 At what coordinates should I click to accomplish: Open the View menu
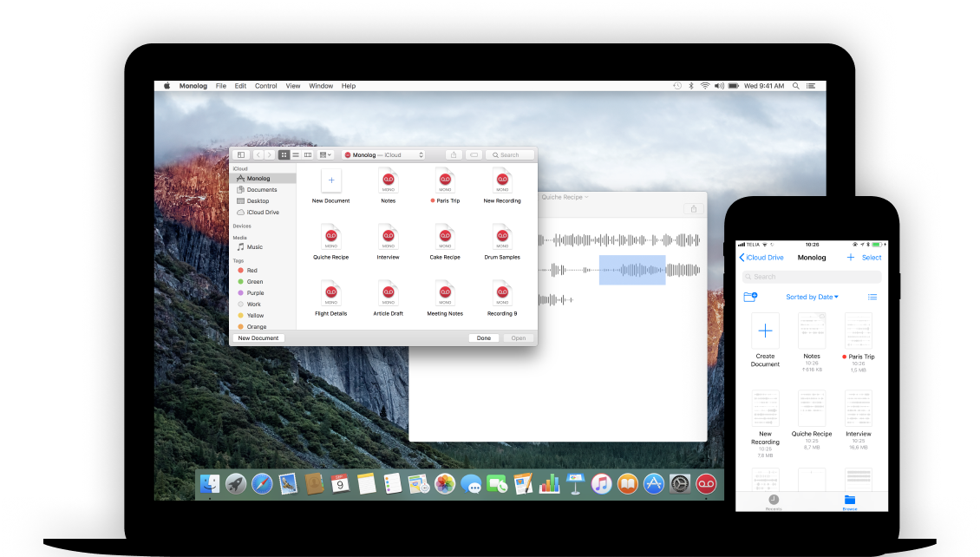[x=292, y=86]
